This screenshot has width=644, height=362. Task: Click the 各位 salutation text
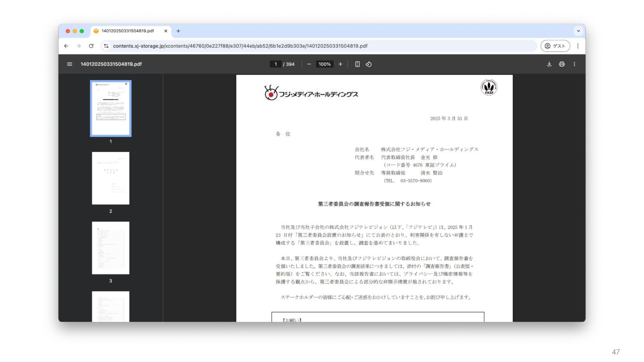pos(283,134)
